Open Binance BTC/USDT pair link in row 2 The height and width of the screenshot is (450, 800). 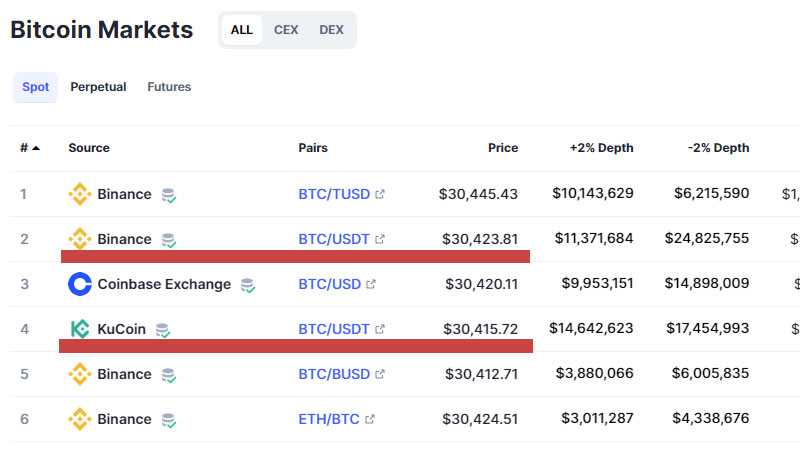pos(334,239)
